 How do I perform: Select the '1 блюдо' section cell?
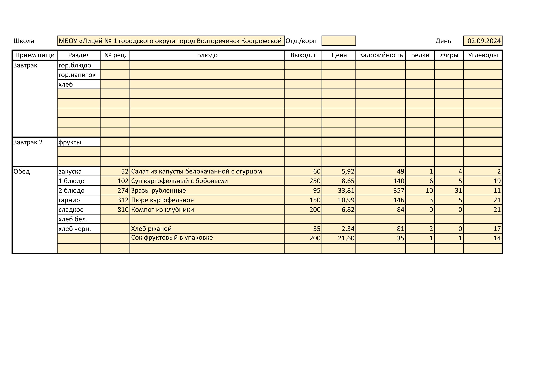[x=79, y=181]
